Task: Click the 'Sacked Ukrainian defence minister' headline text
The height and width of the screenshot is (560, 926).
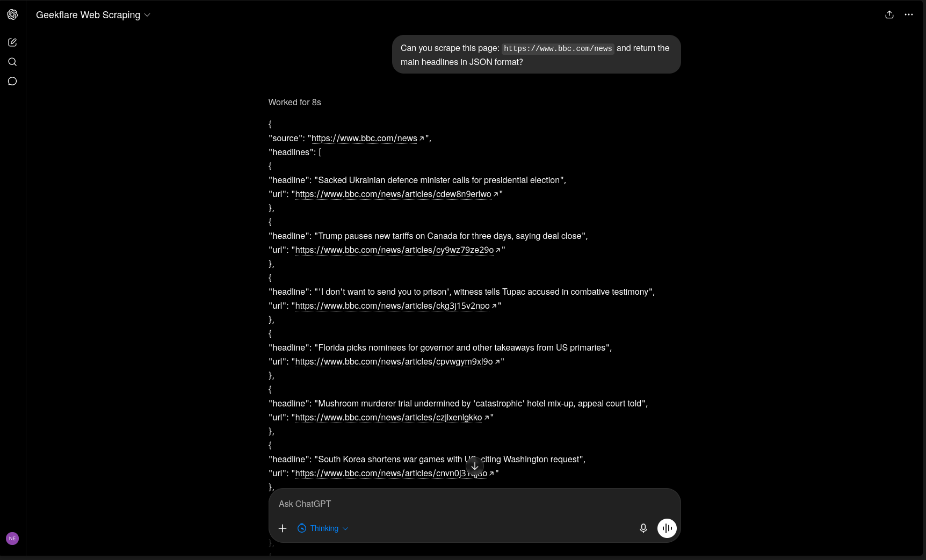Action: click(439, 180)
